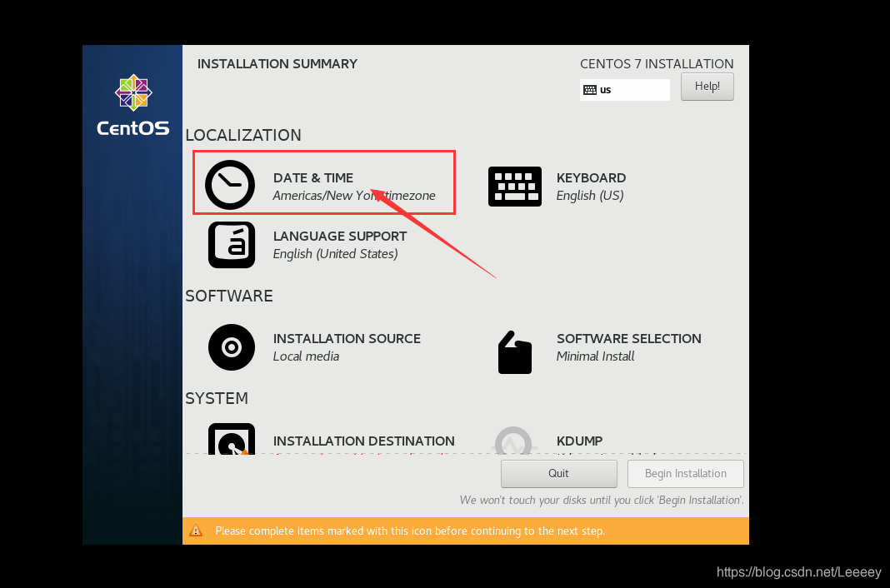Click the 'Please complete items marked' warning message
890x588 pixels.
(x=410, y=531)
